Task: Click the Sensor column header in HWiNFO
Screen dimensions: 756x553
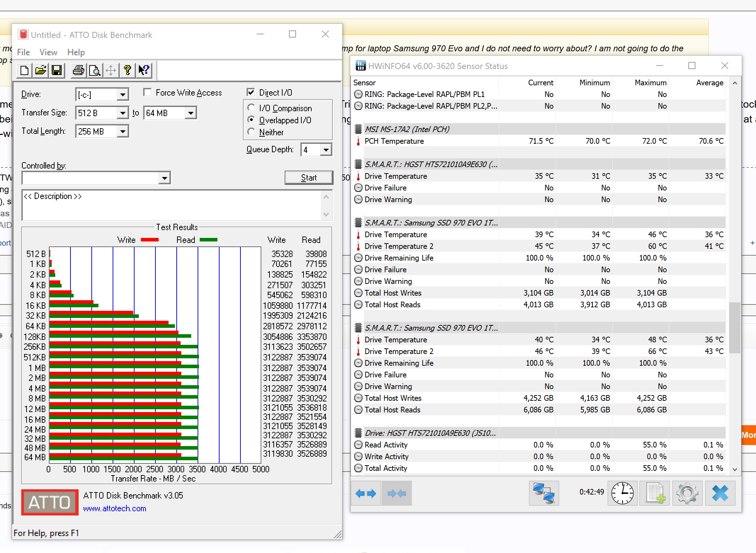Action: 425,82
